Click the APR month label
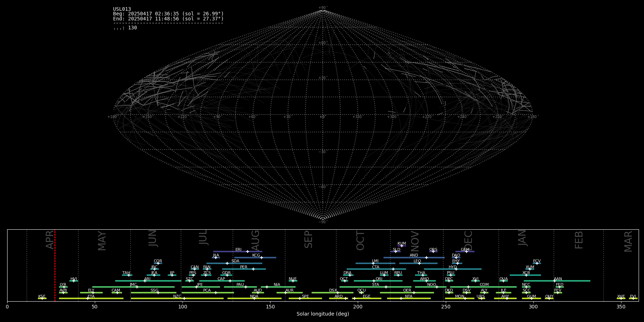 [50, 240]
